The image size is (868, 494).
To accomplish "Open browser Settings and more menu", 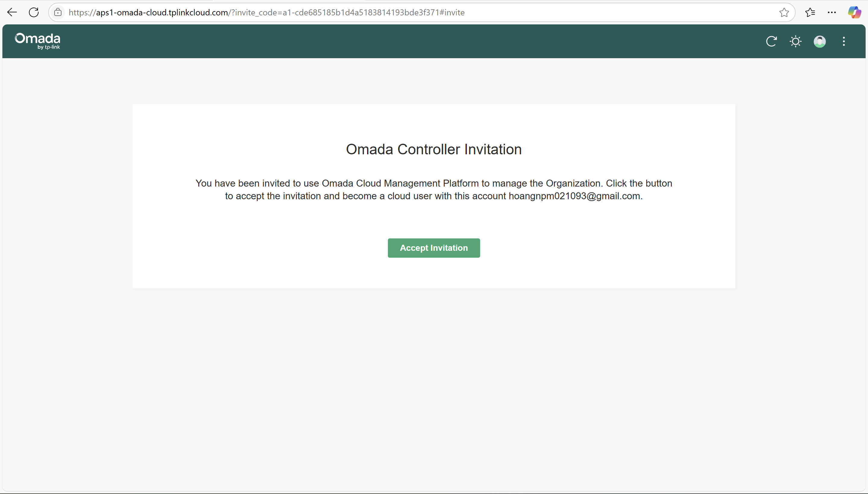I will (832, 13).
